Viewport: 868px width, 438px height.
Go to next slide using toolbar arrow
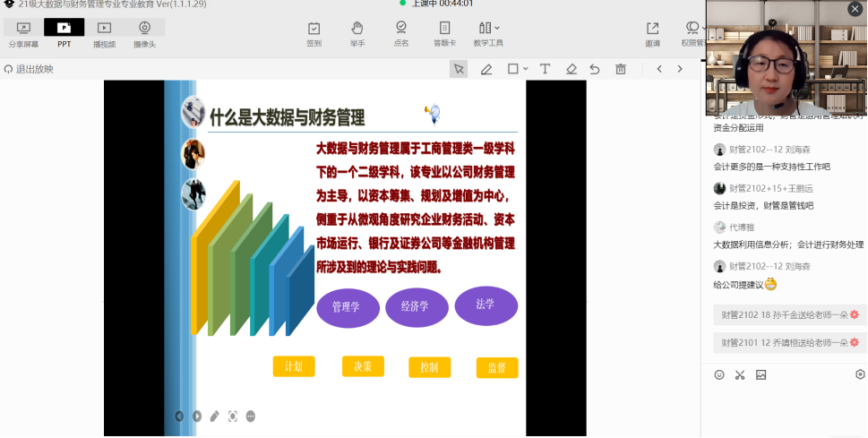coord(680,69)
